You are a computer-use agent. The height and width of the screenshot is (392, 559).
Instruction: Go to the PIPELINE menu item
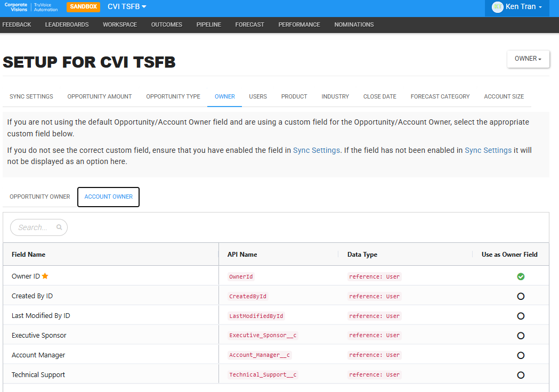click(x=208, y=24)
